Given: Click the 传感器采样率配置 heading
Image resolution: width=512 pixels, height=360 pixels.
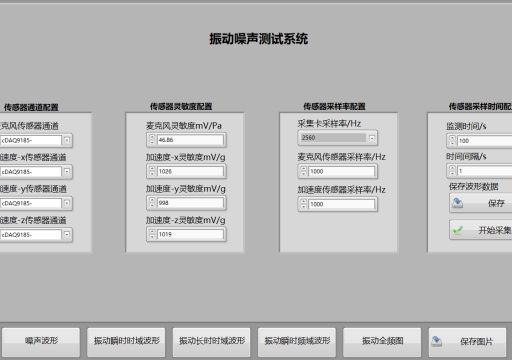Looking at the screenshot, I should tap(334, 107).
